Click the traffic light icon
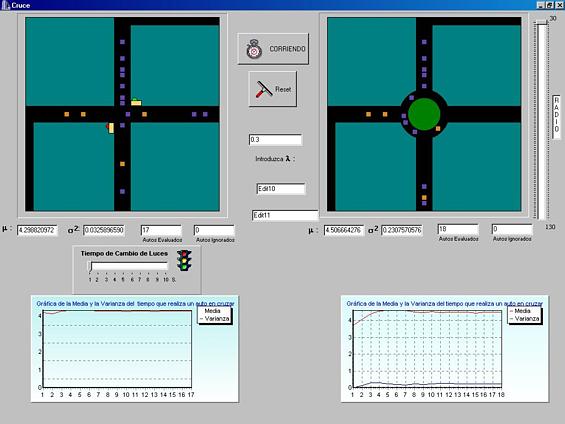Viewport: 565px width, 424px height. (x=184, y=260)
